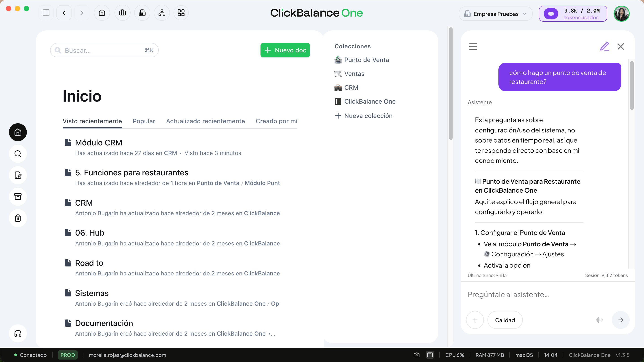Click the v1.3.5 version label
The image size is (644, 362).
623,355
